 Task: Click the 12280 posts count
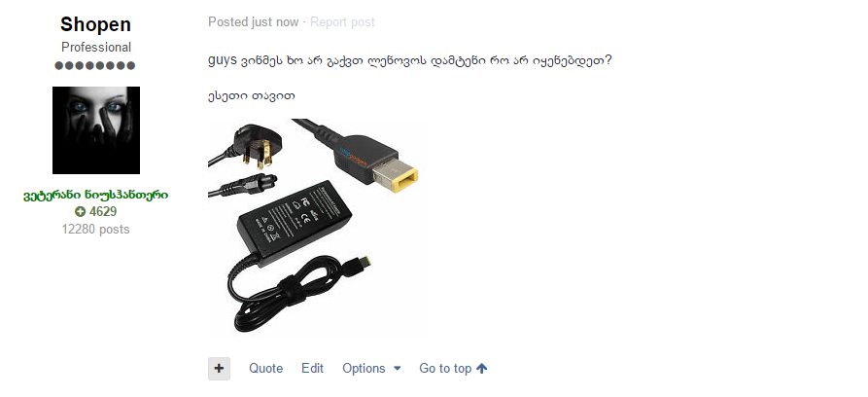96,229
